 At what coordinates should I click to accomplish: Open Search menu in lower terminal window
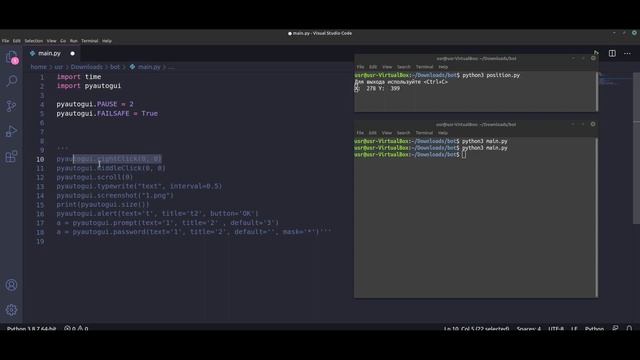pos(403,133)
